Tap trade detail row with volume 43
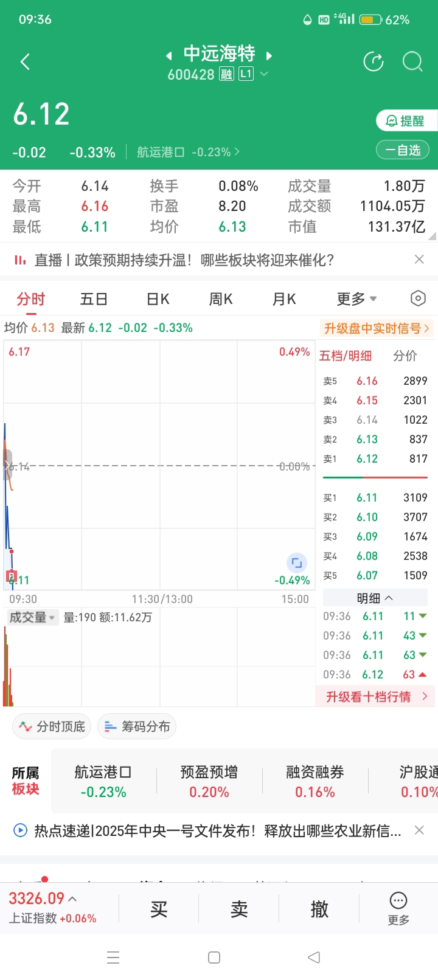This screenshot has height=980, width=438. pyautogui.click(x=375, y=636)
